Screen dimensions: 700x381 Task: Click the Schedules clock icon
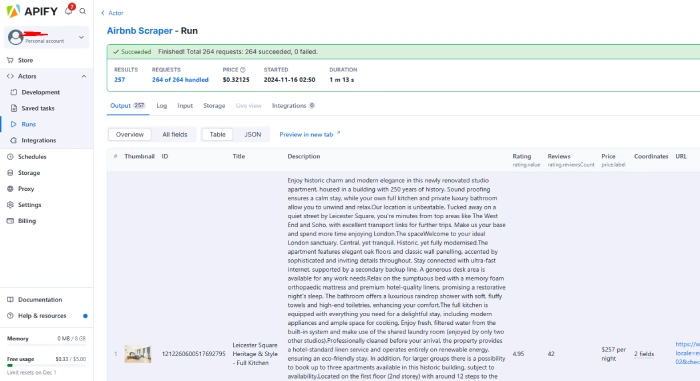click(10, 156)
